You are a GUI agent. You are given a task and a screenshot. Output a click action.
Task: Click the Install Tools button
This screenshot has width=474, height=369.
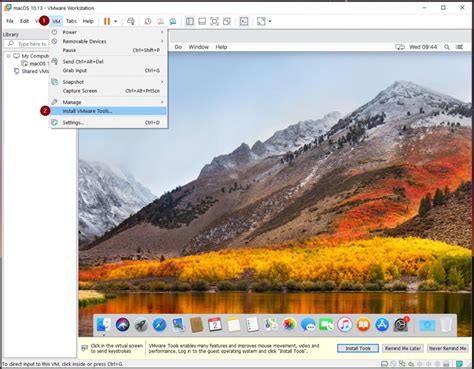click(358, 348)
